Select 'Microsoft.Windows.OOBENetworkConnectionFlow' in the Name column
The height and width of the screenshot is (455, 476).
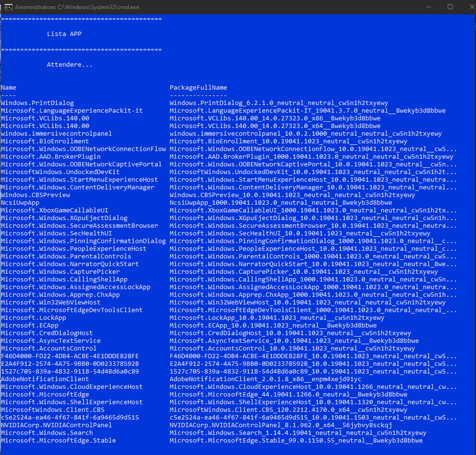pyautogui.click(x=84, y=149)
